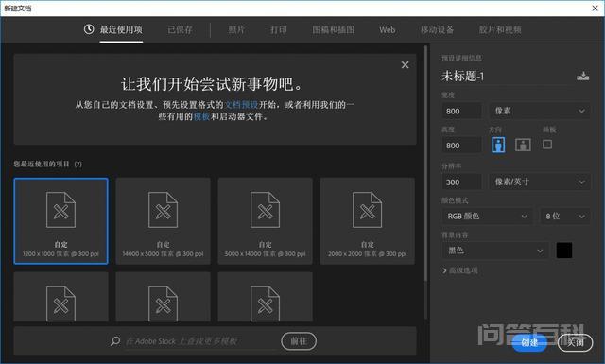Switch to the 胶片和视频 tab
The width and height of the screenshot is (605, 364).
[x=500, y=29]
